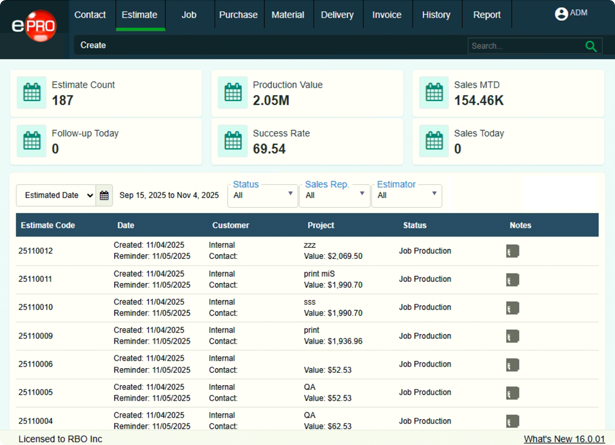The image size is (615, 445).
Task: Open the Status filter dropdown
Action: tap(263, 195)
